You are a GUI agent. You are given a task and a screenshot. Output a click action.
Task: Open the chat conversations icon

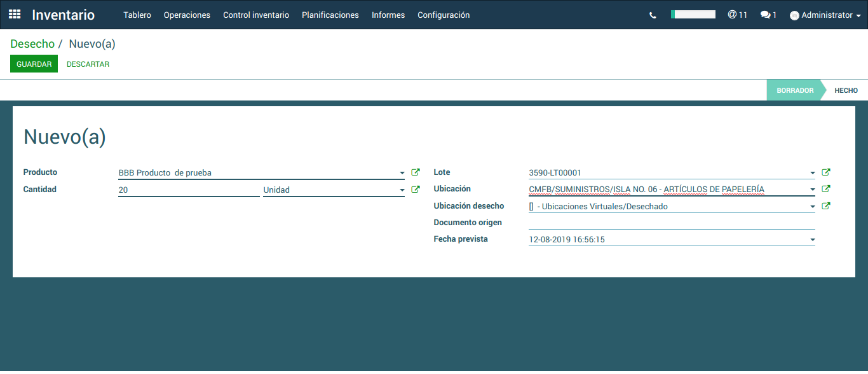(x=768, y=15)
